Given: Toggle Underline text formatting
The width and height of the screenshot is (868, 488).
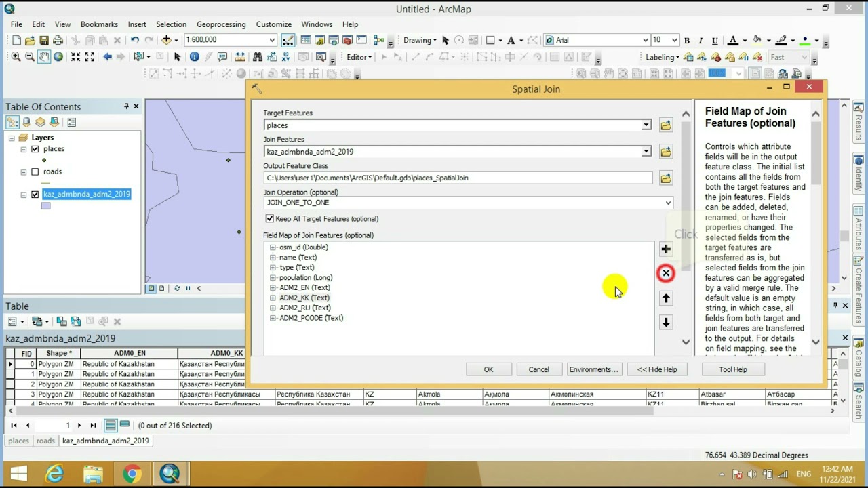Looking at the screenshot, I should 714,41.
